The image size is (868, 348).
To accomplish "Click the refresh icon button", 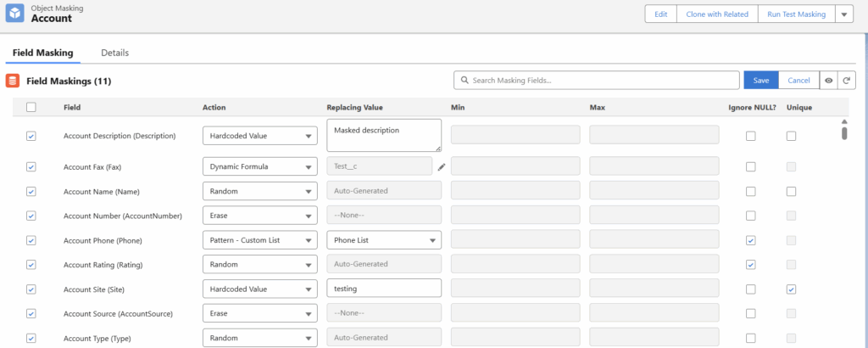I will click(845, 81).
